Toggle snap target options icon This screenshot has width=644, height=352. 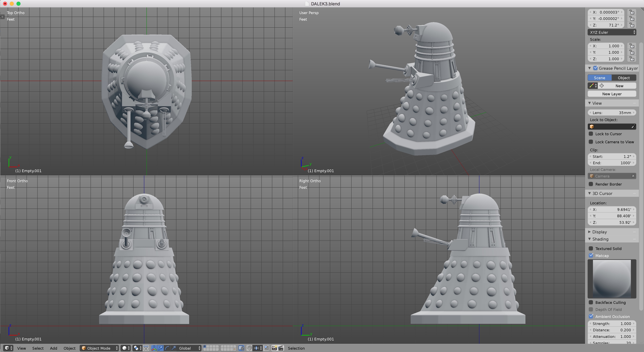pyautogui.click(x=267, y=348)
